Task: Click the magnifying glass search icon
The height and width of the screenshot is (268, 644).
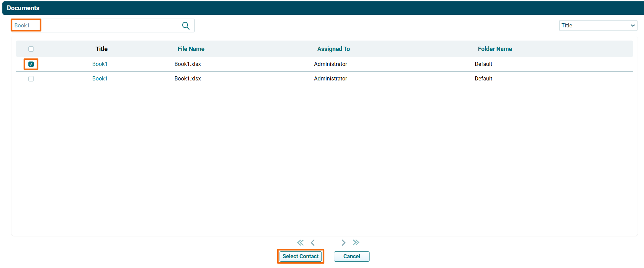Action: point(186,26)
